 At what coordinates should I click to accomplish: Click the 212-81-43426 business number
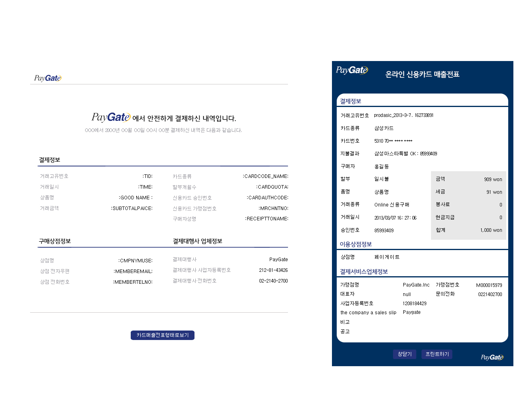pyautogui.click(x=273, y=270)
